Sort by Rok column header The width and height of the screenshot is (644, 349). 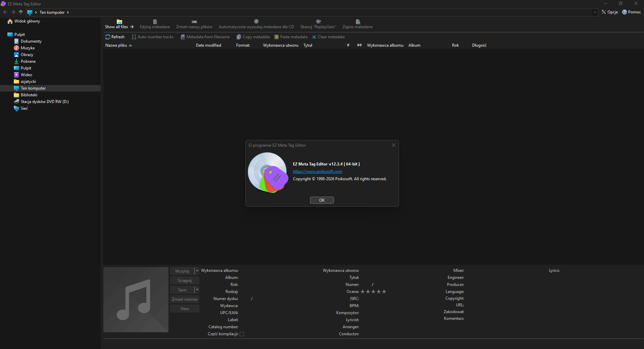click(x=455, y=45)
